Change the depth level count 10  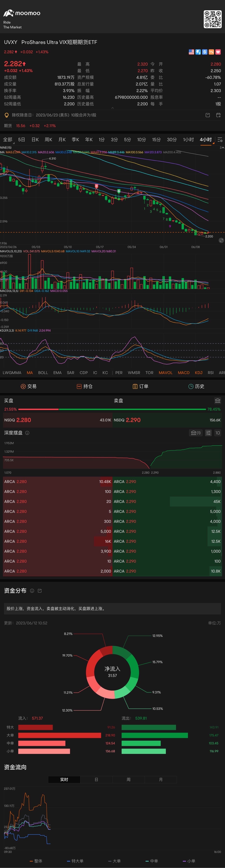pos(218,433)
